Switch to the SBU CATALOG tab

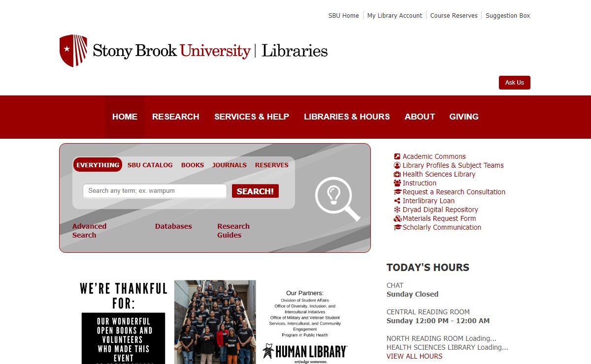coord(150,165)
